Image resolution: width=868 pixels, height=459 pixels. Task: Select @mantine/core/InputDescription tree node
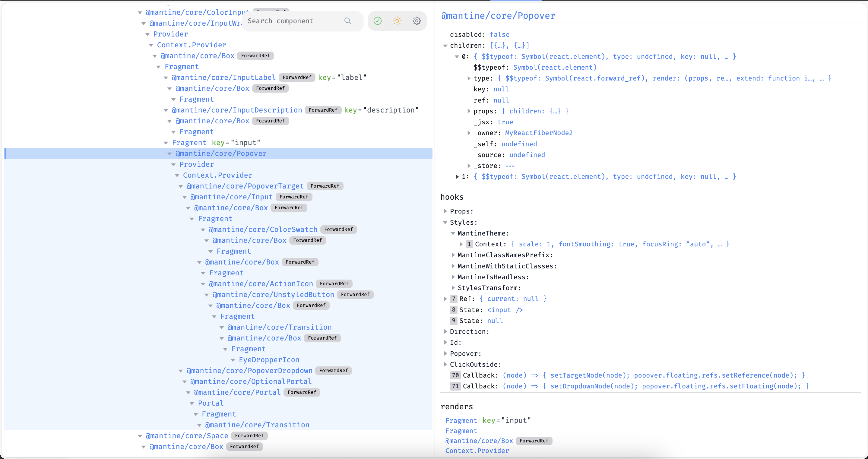(237, 110)
